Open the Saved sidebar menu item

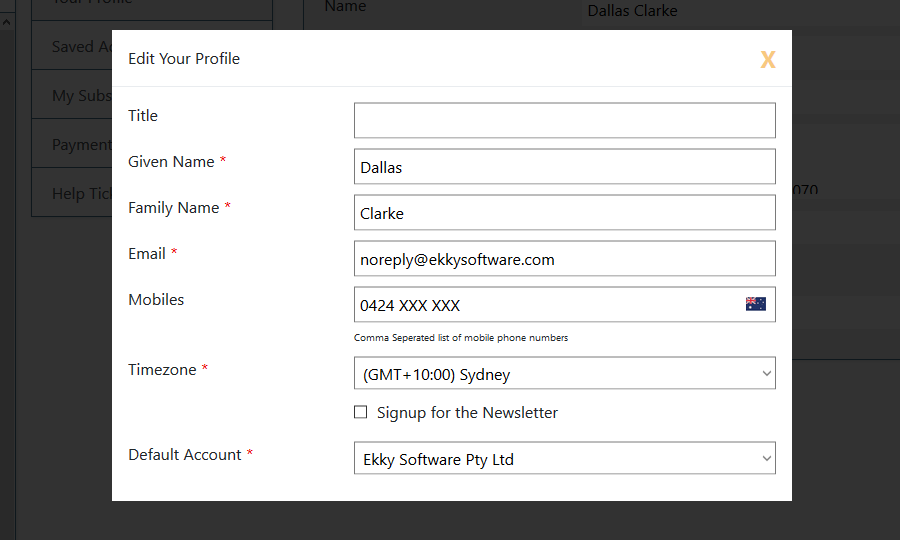[72, 46]
